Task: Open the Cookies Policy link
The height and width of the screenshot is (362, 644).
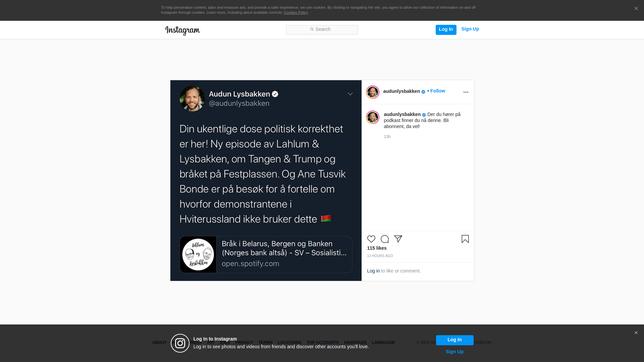Action: [296, 12]
